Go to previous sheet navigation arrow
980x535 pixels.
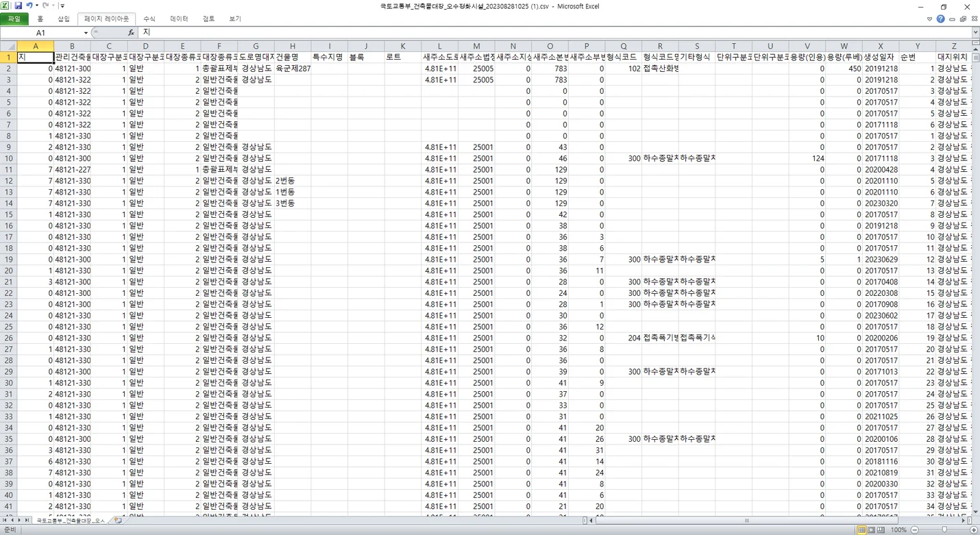coord(12,521)
